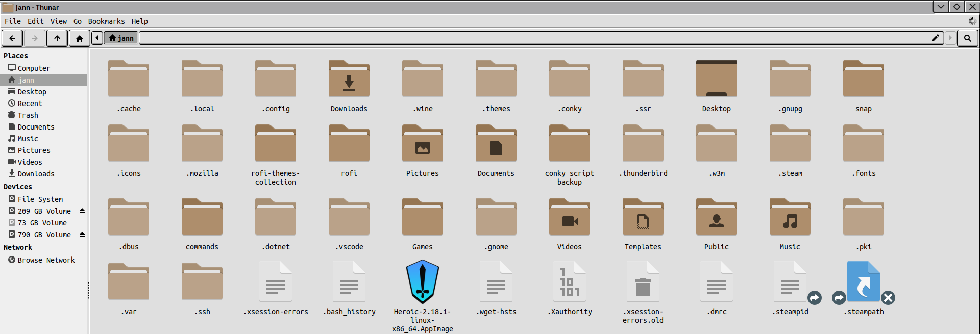Click the side pane resize handle
Image resolution: width=980 pixels, height=334 pixels.
88,291
